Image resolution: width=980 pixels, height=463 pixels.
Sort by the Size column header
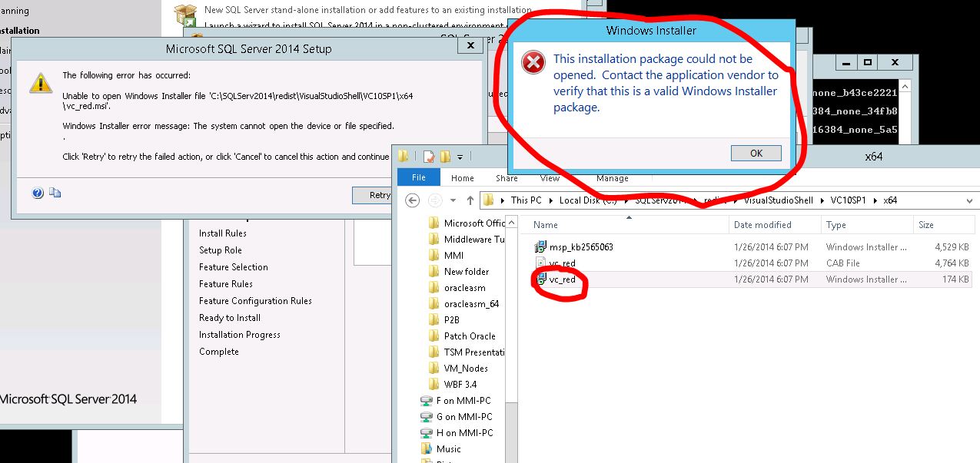tap(944, 224)
